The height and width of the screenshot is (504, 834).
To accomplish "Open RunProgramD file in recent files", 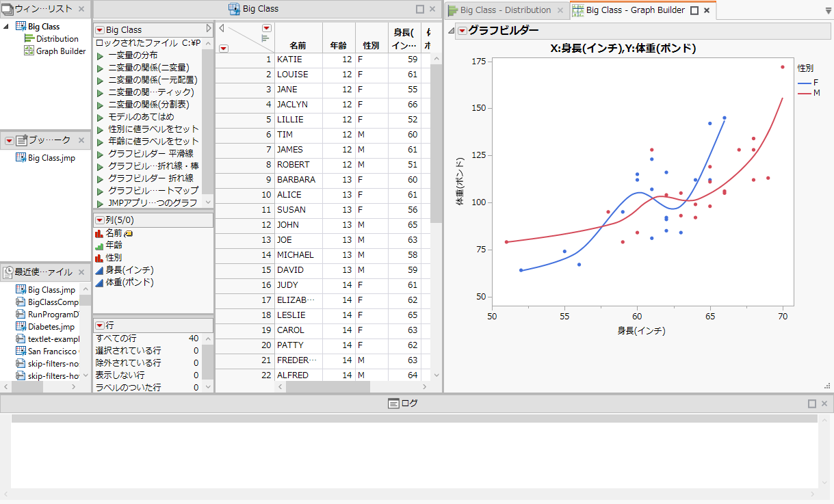I will pyautogui.click(x=53, y=315).
